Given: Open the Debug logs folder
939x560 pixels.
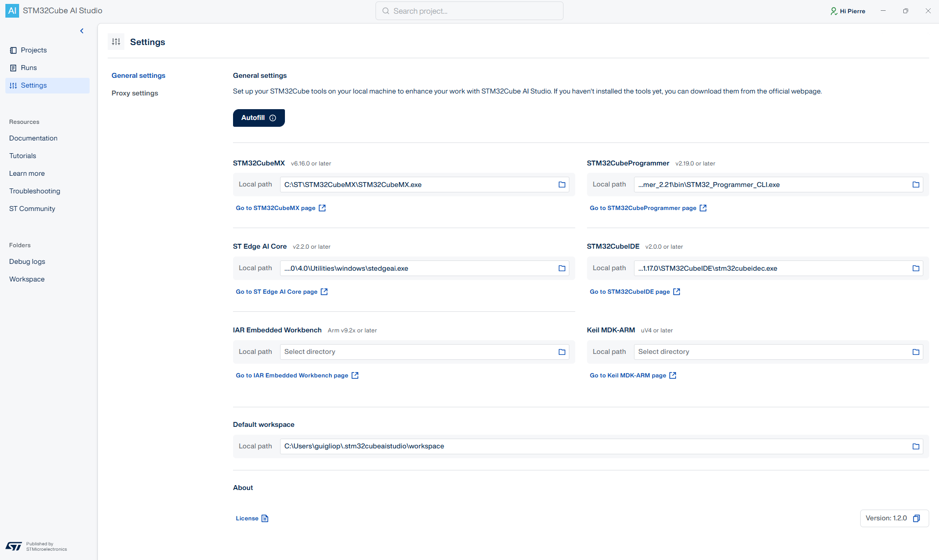Looking at the screenshot, I should [x=27, y=262].
